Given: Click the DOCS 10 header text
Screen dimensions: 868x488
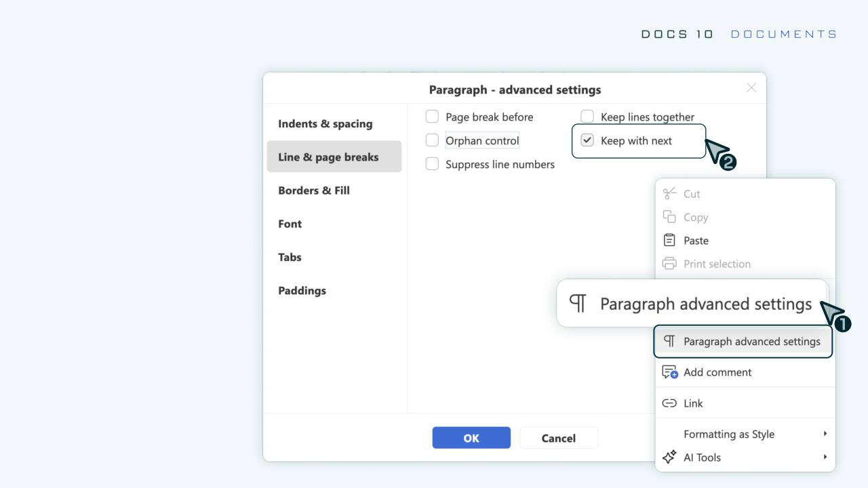Looking at the screenshot, I should pyautogui.click(x=677, y=34).
